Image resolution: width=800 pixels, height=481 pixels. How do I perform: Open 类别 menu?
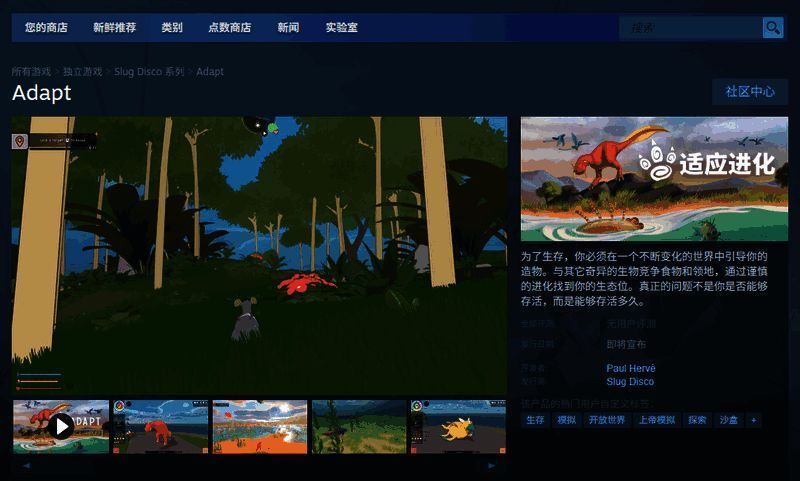point(172,28)
